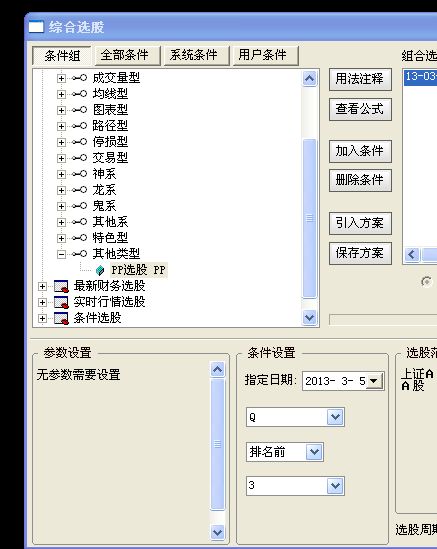Click the 参数设置 scroll-down arrow
This screenshot has height=549, width=437.
point(217,533)
